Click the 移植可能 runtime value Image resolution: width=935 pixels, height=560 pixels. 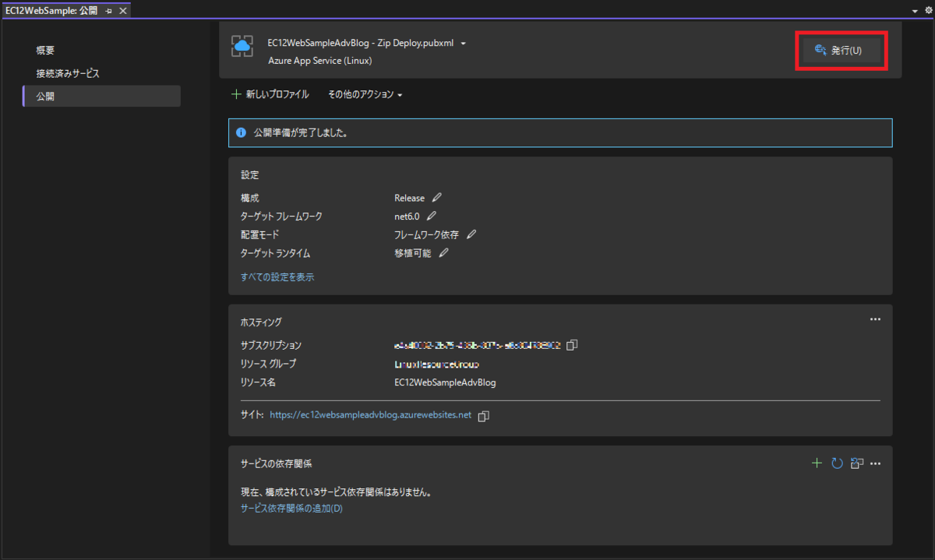[412, 253]
